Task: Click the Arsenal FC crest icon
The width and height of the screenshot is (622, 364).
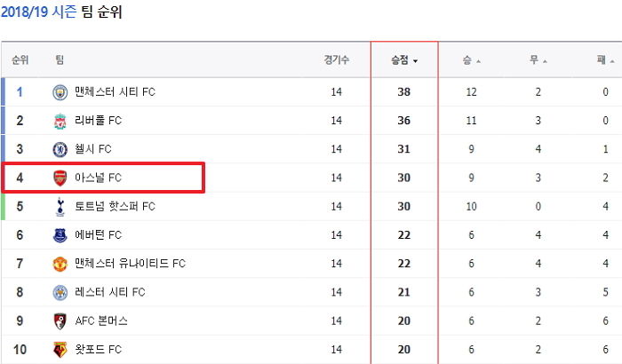Action: pos(60,178)
